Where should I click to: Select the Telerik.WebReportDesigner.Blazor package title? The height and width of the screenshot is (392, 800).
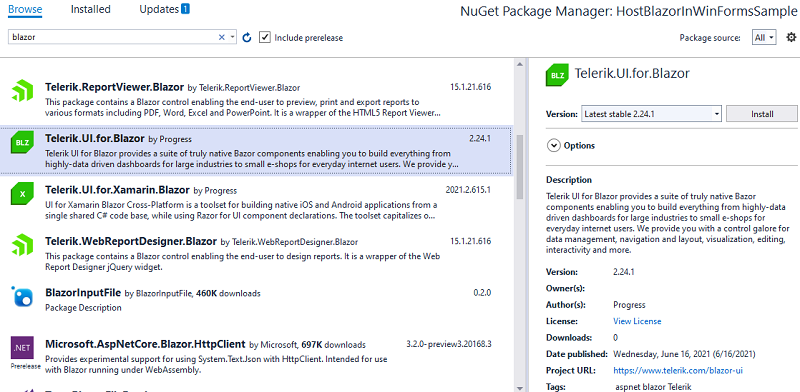point(131,241)
